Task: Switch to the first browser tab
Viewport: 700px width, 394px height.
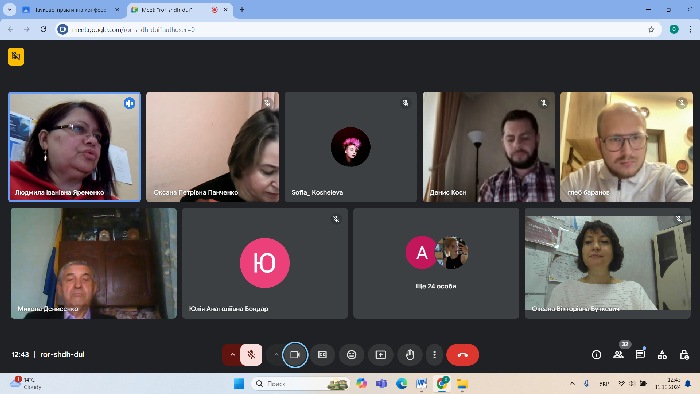Action: coord(71,9)
